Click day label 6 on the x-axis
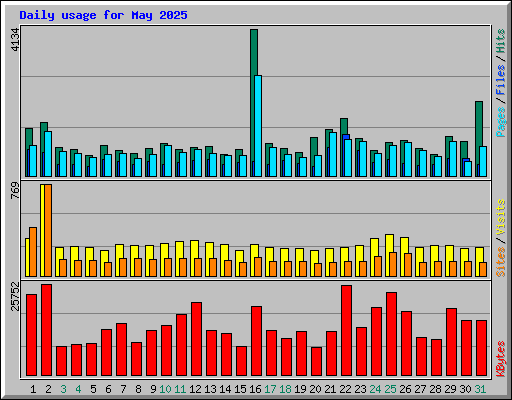Viewport: 512px width, 400px height. pyautogui.click(x=108, y=389)
